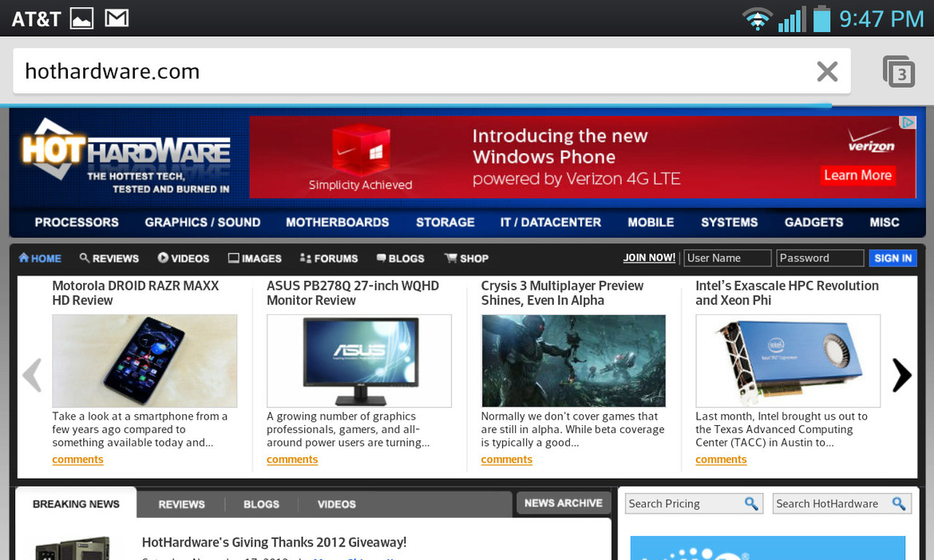Open the Reviews link with magnifier icon
The width and height of the screenshot is (934, 560).
[109, 258]
